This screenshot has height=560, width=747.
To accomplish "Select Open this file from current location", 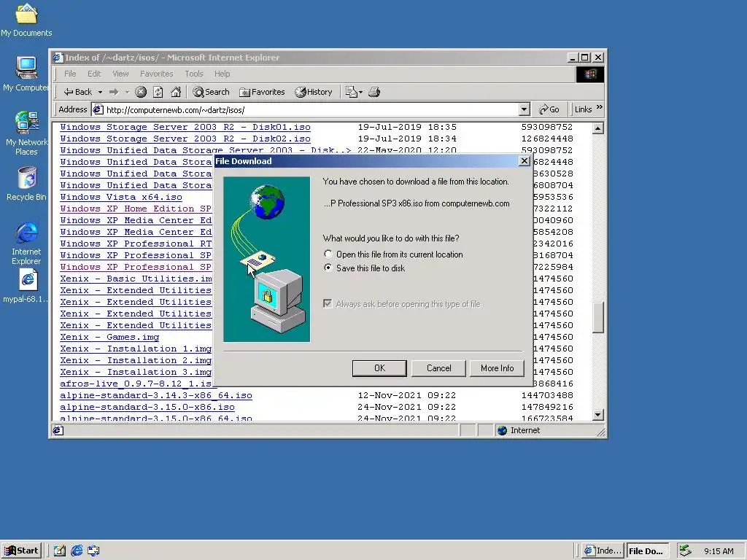I will coord(328,254).
